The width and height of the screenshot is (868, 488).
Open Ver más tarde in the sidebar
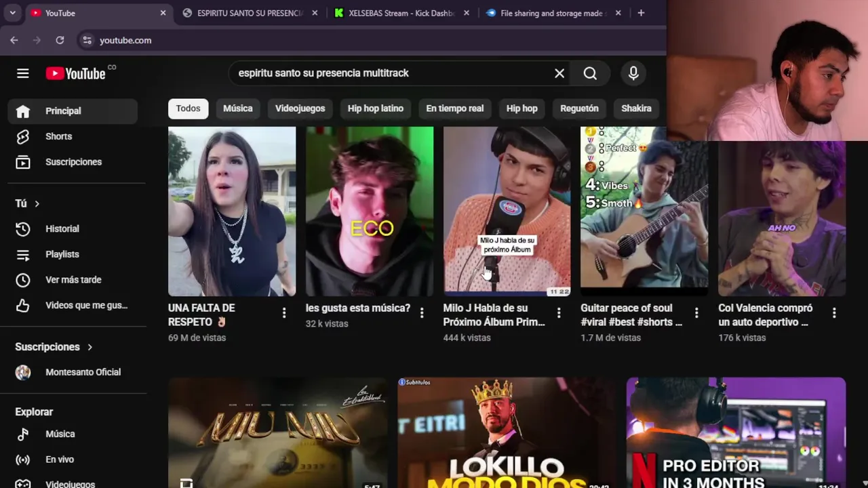click(x=73, y=280)
